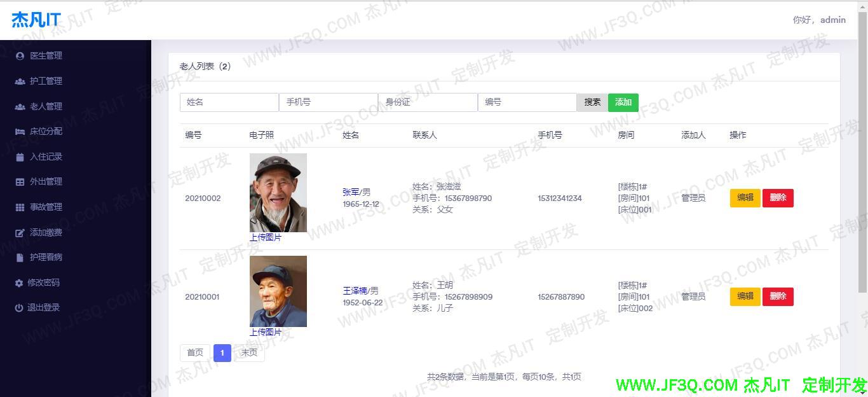
Task: Click 编辑 for resident 20210002
Action: 745,198
